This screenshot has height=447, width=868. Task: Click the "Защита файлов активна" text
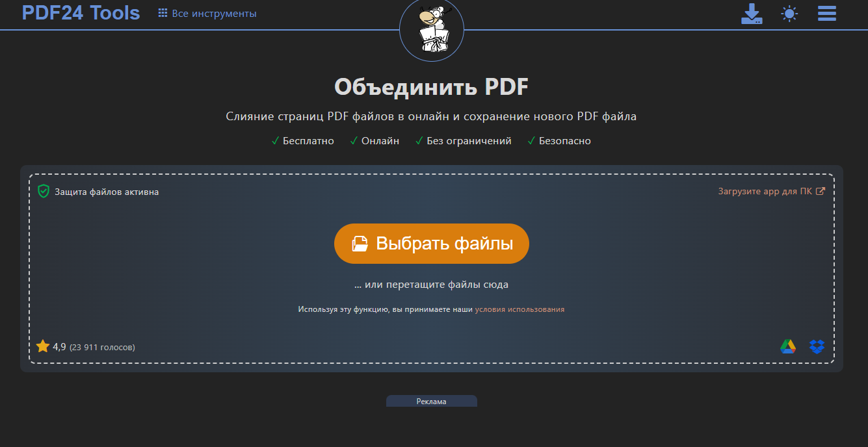point(107,192)
